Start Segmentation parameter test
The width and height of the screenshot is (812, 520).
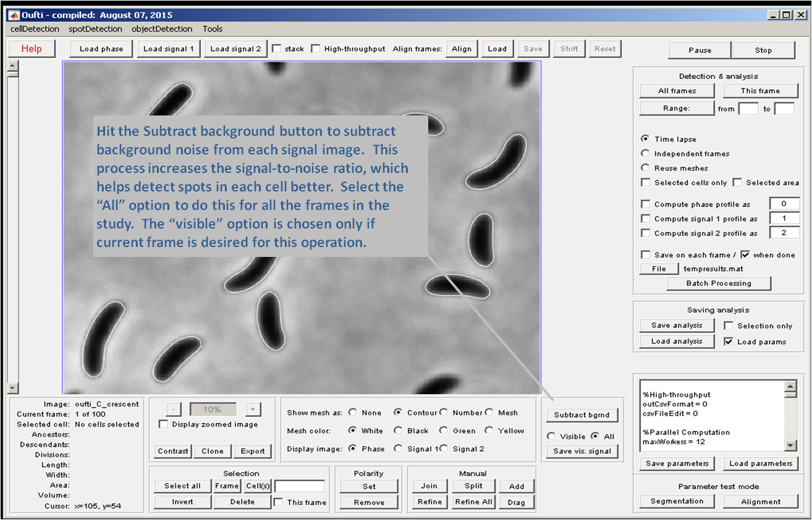click(677, 501)
